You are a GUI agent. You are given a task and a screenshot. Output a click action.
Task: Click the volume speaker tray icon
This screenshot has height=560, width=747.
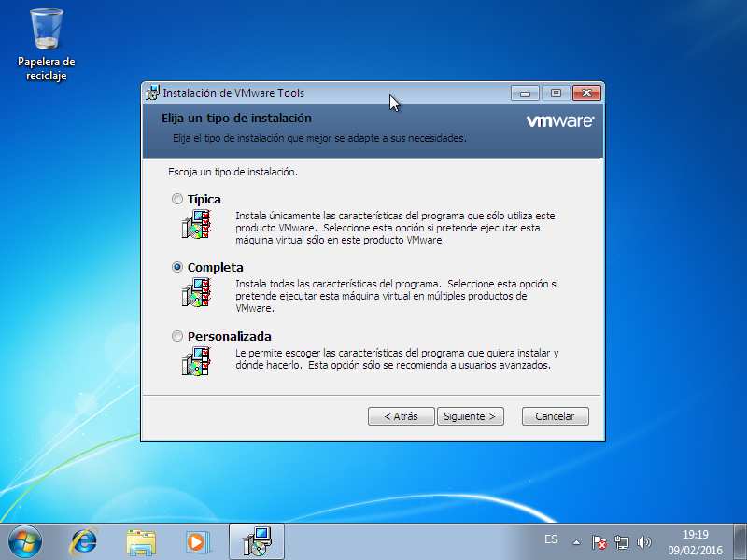pyautogui.click(x=643, y=542)
